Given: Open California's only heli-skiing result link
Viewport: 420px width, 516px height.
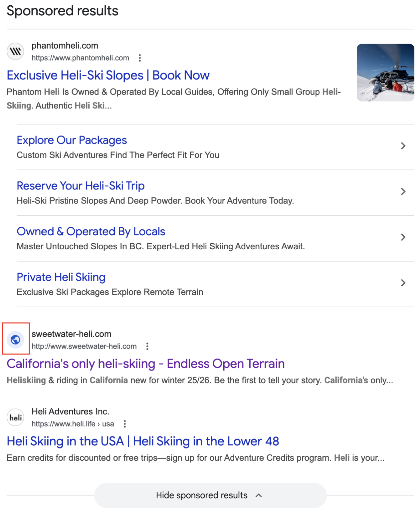Looking at the screenshot, I should (145, 364).
